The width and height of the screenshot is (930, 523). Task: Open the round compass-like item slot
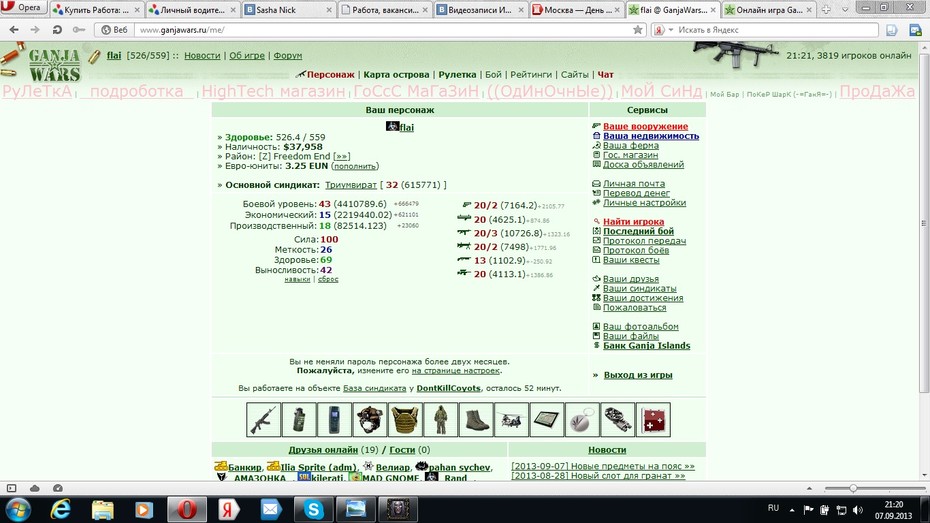582,420
